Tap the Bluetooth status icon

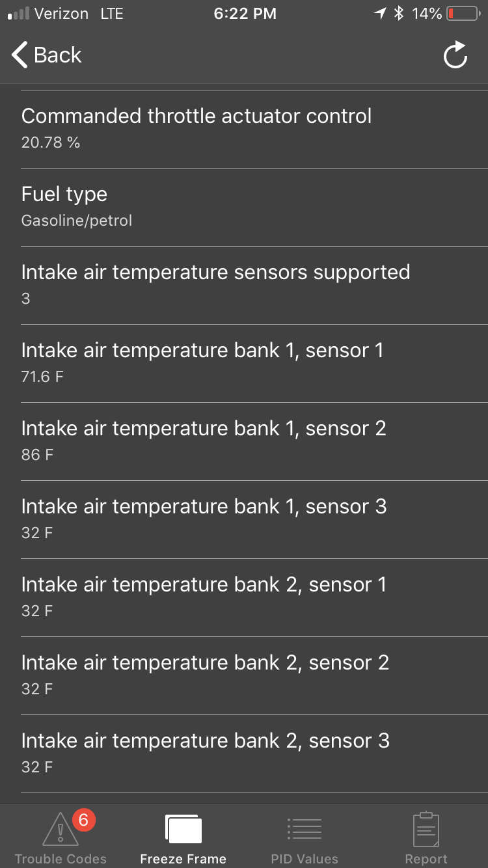[x=400, y=14]
